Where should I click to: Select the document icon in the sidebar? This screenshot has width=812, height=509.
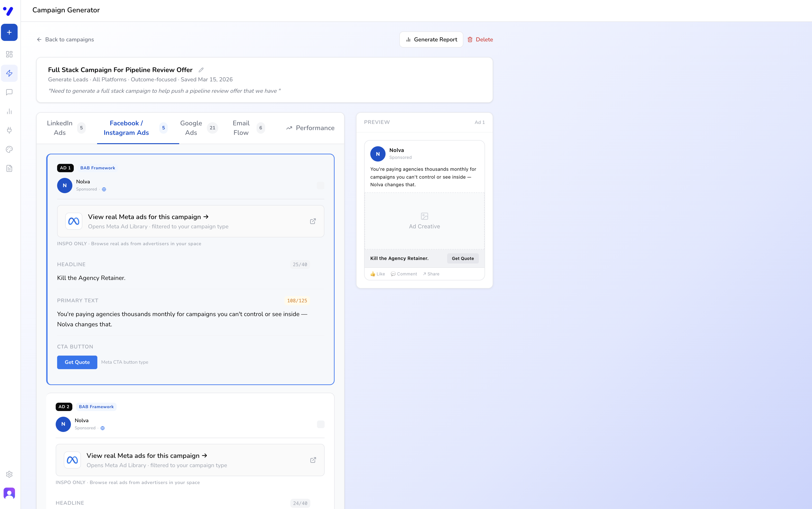point(9,168)
